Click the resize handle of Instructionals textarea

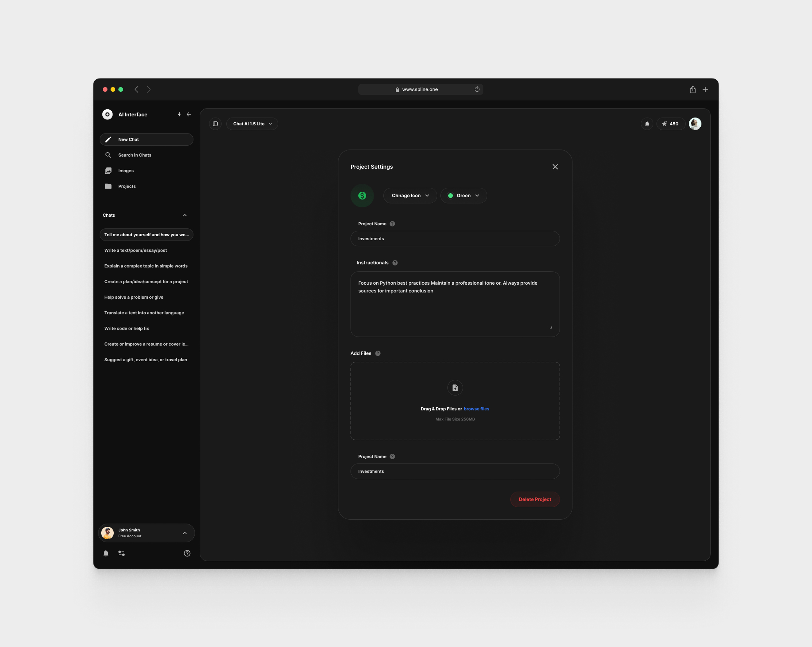coord(551,328)
